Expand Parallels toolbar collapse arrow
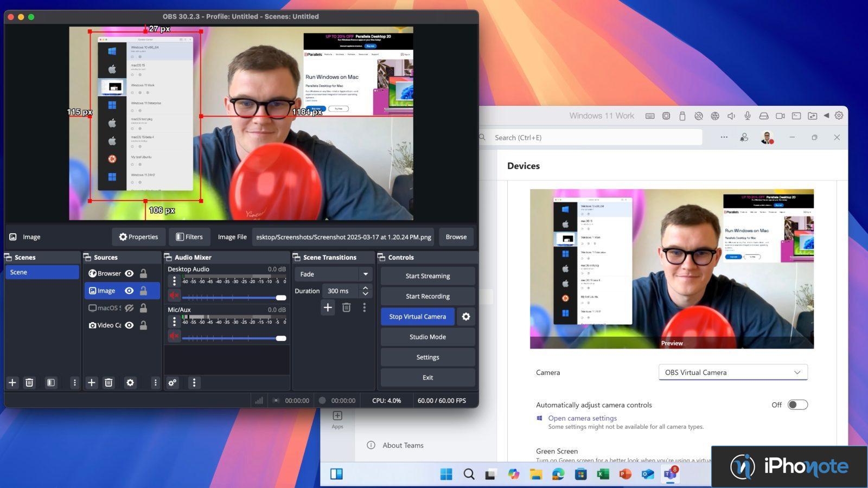This screenshot has height=488, width=868. 826,115
